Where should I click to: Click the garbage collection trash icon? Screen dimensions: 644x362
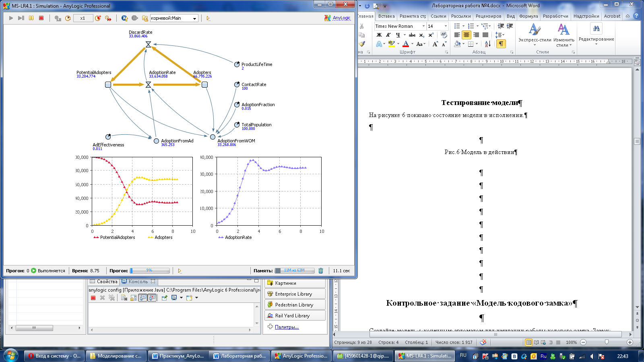point(321,271)
